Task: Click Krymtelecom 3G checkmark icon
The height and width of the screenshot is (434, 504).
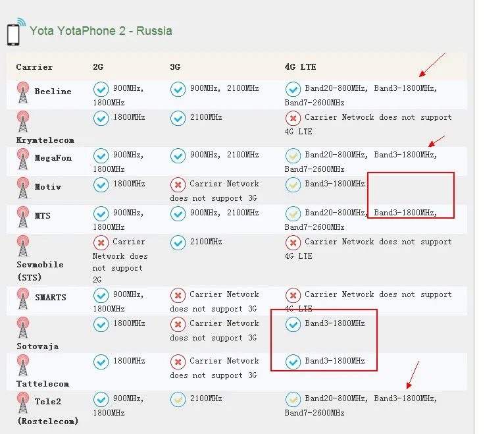Action: (x=178, y=118)
